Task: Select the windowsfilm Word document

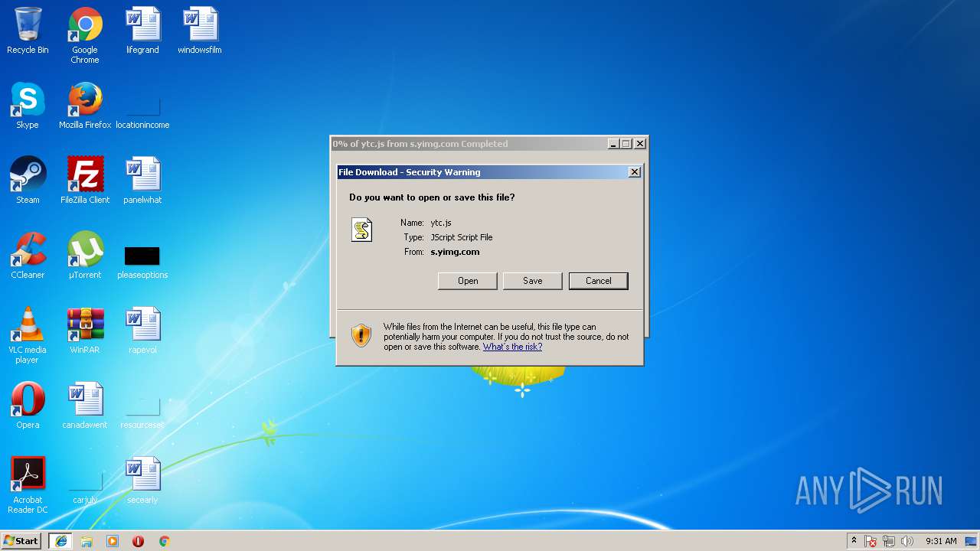Action: tap(200, 31)
